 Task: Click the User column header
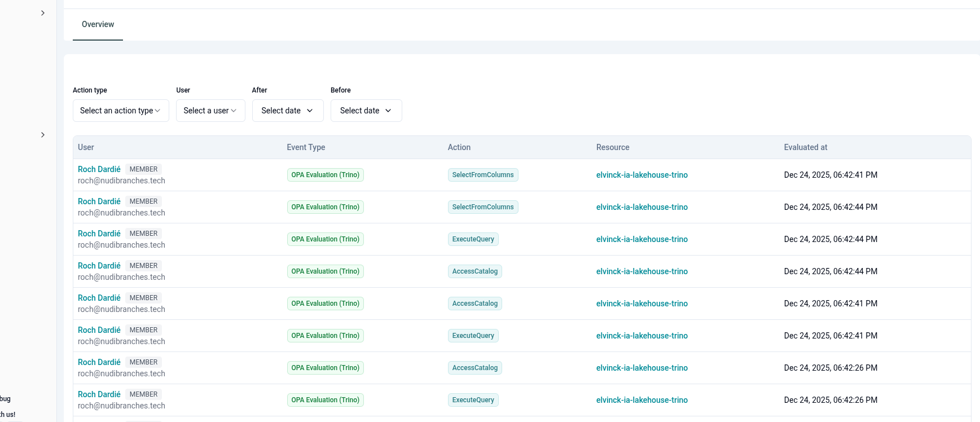coord(86,147)
